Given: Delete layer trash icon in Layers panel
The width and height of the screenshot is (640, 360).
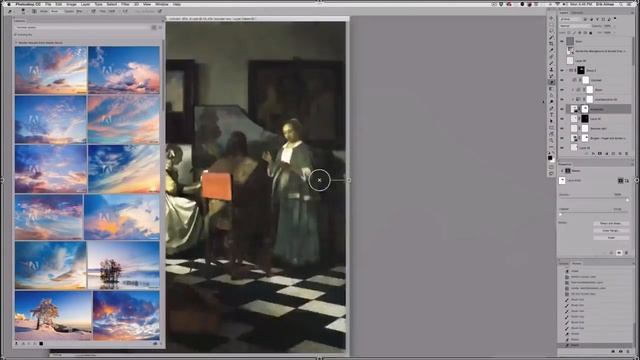Looking at the screenshot, I should pos(627,153).
